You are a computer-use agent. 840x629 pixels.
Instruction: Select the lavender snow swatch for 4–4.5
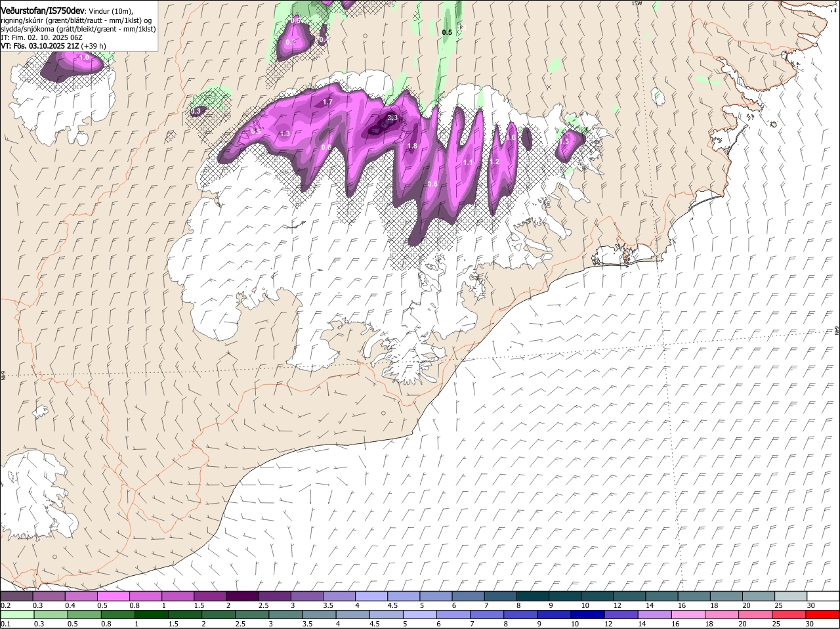point(371,596)
